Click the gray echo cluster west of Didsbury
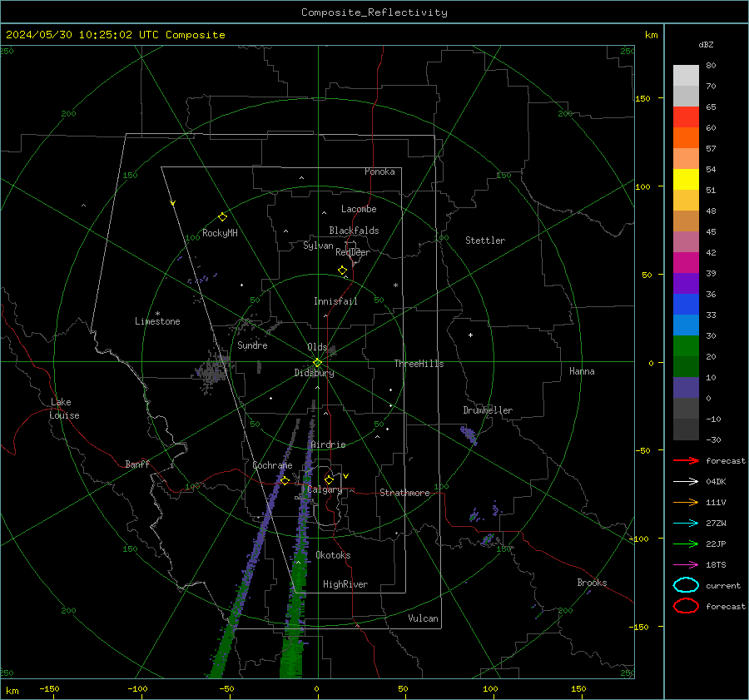749x700 pixels. pos(212,371)
